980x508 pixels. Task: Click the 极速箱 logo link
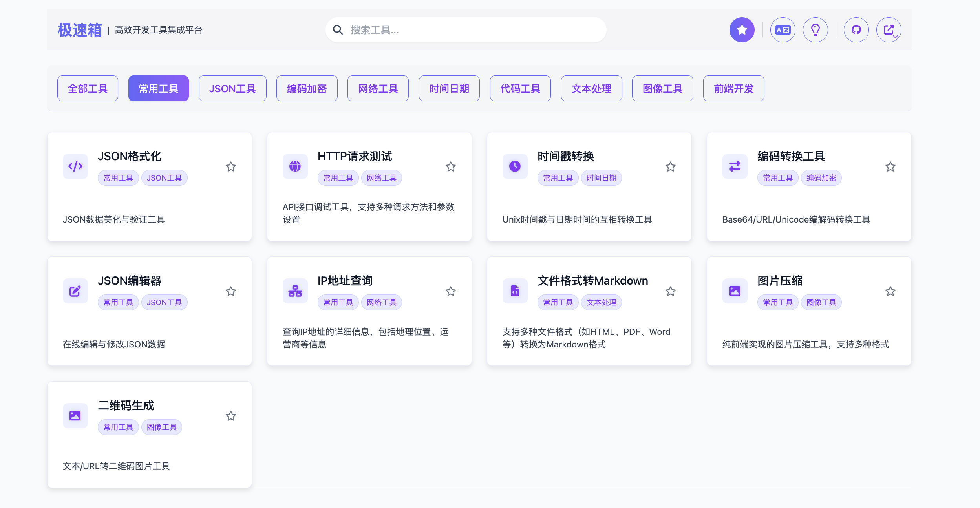[x=80, y=30]
